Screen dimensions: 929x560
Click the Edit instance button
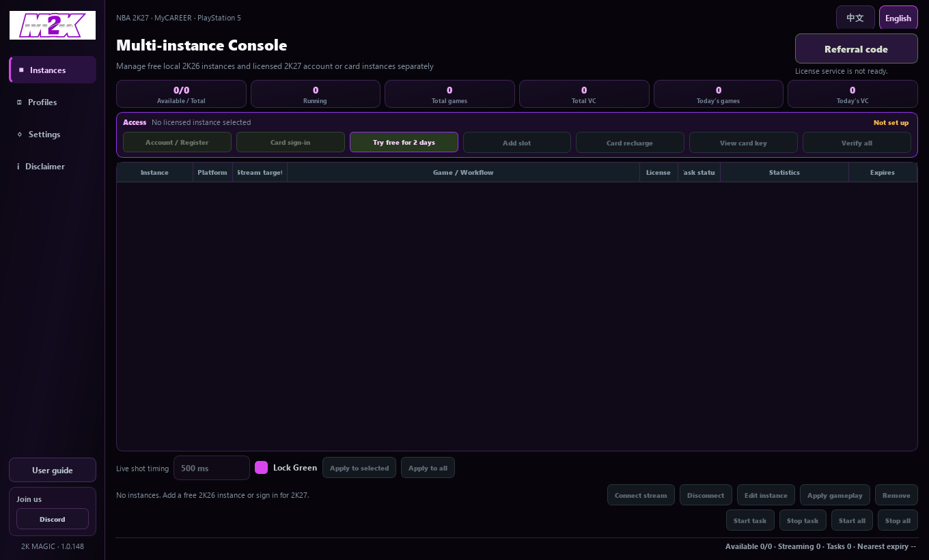click(766, 495)
